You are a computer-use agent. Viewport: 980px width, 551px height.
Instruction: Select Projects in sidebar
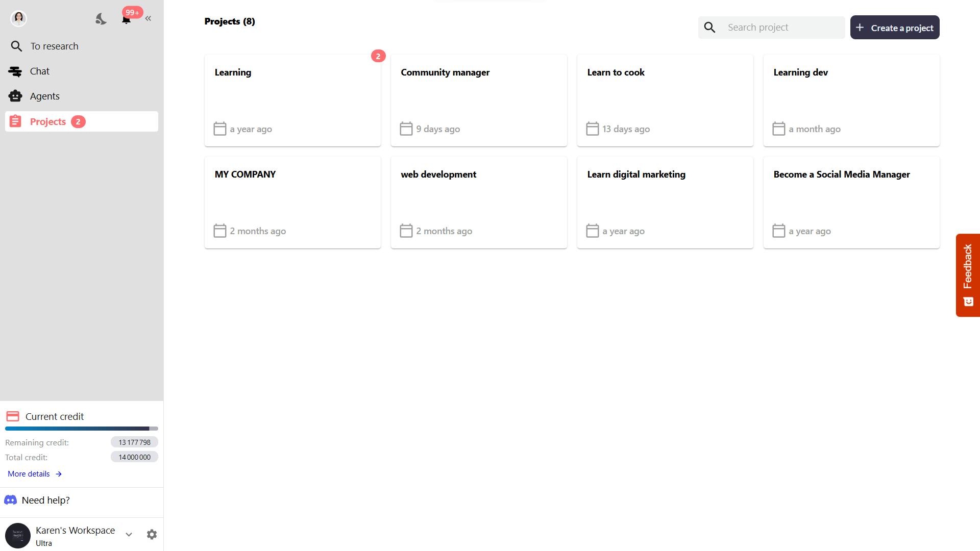click(48, 122)
